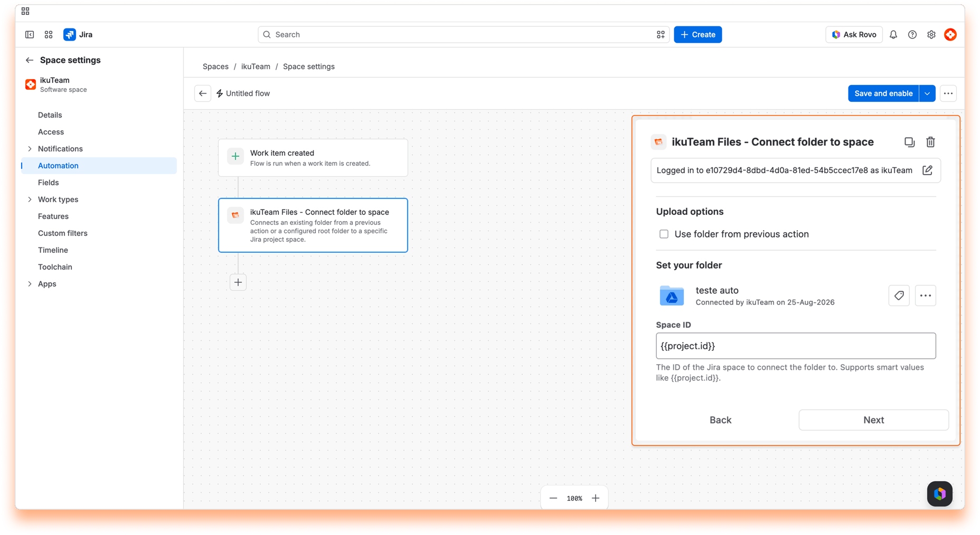Image resolution: width=980 pixels, height=535 pixels.
Task: Open the app switcher grid icon
Action: coord(49,34)
